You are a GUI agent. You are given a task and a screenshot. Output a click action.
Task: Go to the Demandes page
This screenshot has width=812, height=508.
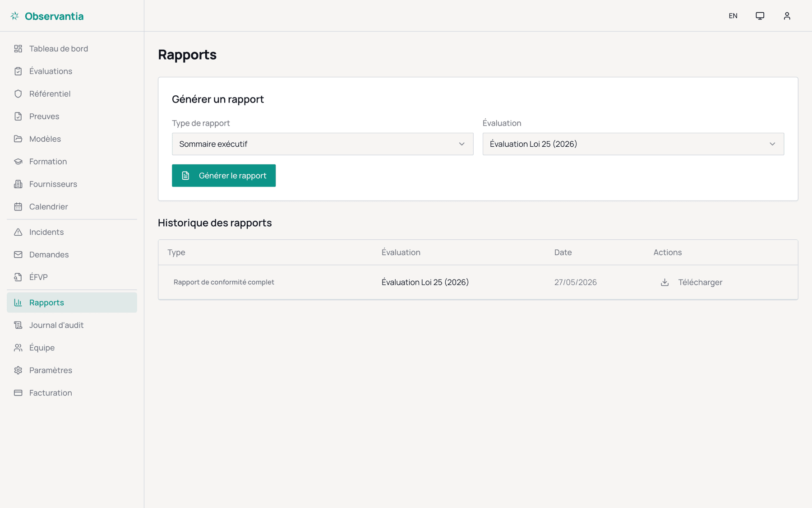click(x=72, y=254)
